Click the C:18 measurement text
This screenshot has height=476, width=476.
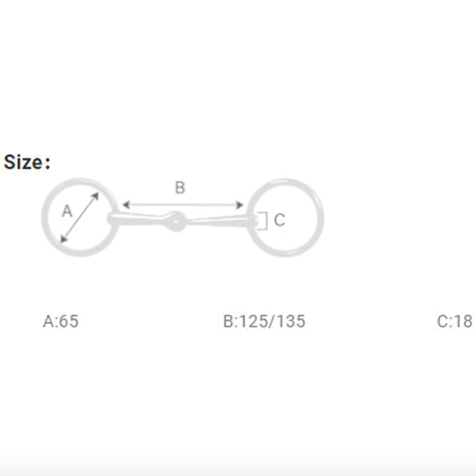[455, 321]
